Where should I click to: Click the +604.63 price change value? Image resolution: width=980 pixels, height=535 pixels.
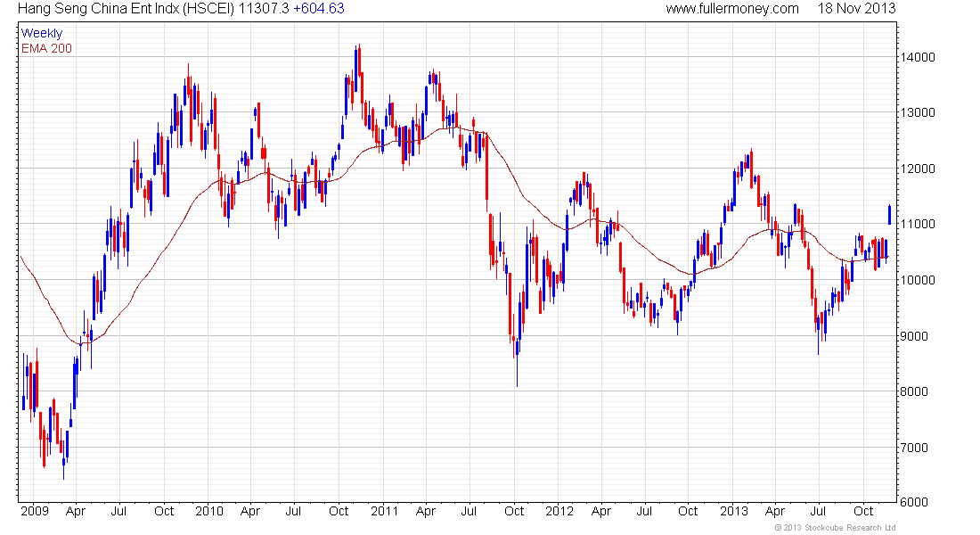[x=319, y=9]
